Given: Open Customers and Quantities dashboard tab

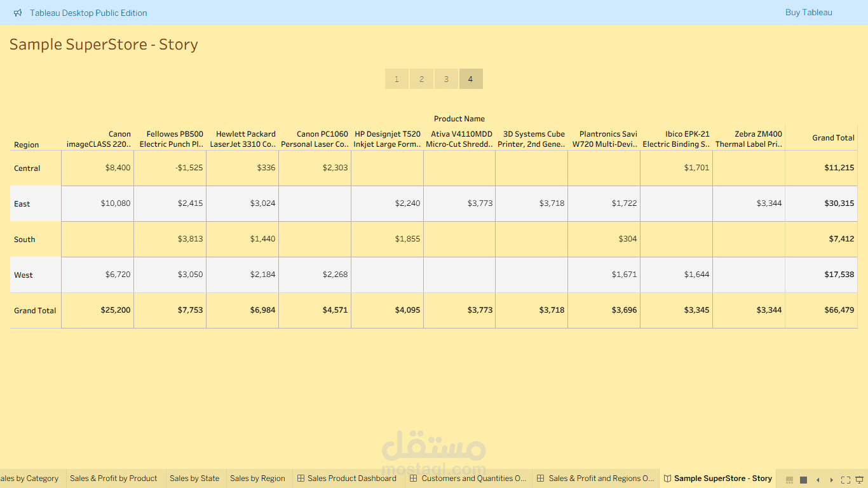Looking at the screenshot, I should (468, 478).
